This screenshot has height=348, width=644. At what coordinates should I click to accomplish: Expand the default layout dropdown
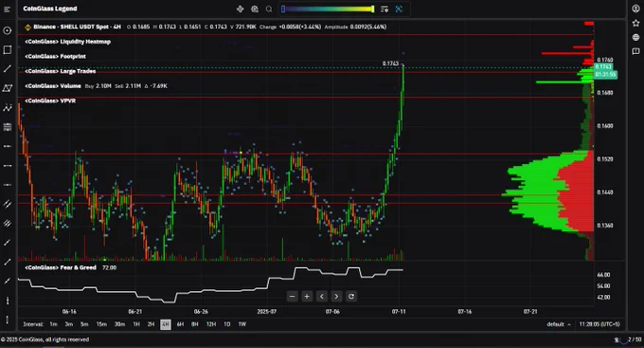[559, 324]
